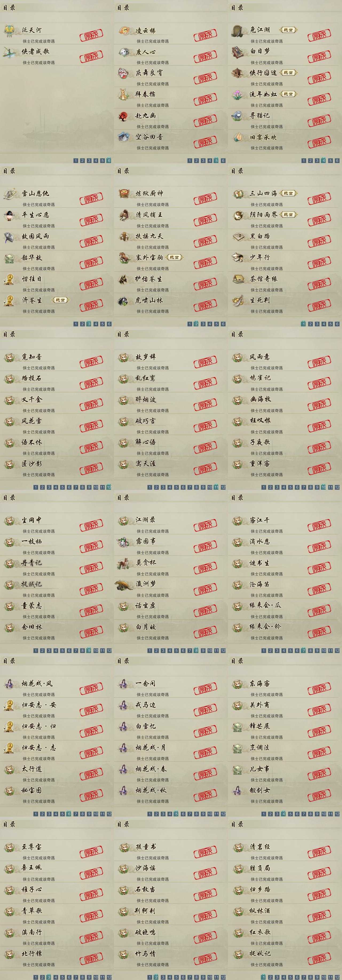Select the horse icon next to 塞外宝驹
Screen dimensions: 342x980
pos(124,258)
